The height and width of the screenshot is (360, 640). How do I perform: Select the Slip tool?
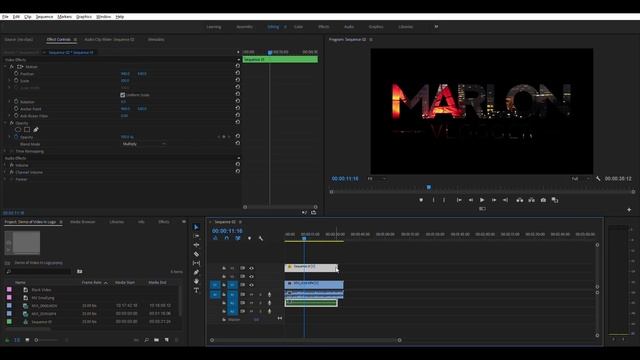tap(196, 263)
